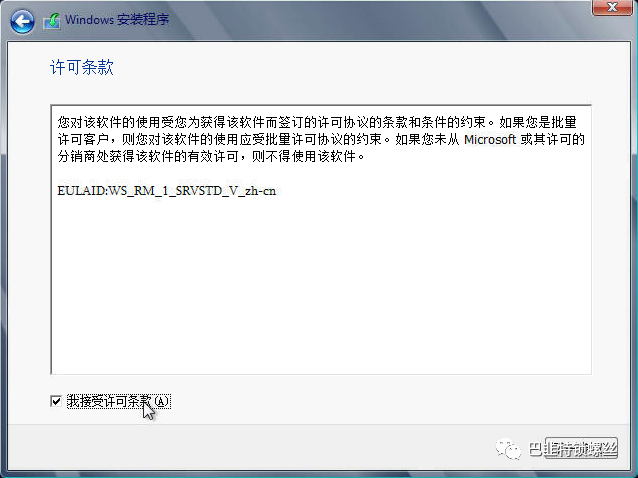Image resolution: width=638 pixels, height=478 pixels.
Task: Click the Windows 安装程序 title text
Action: click(x=117, y=20)
